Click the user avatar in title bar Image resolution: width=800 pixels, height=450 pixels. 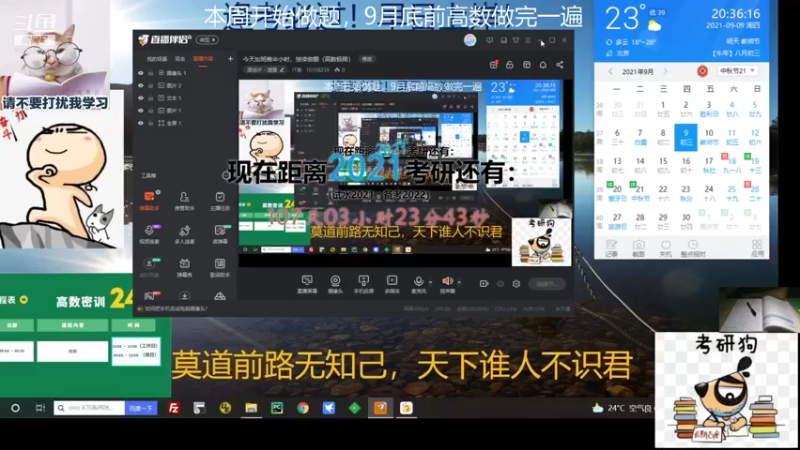click(470, 40)
